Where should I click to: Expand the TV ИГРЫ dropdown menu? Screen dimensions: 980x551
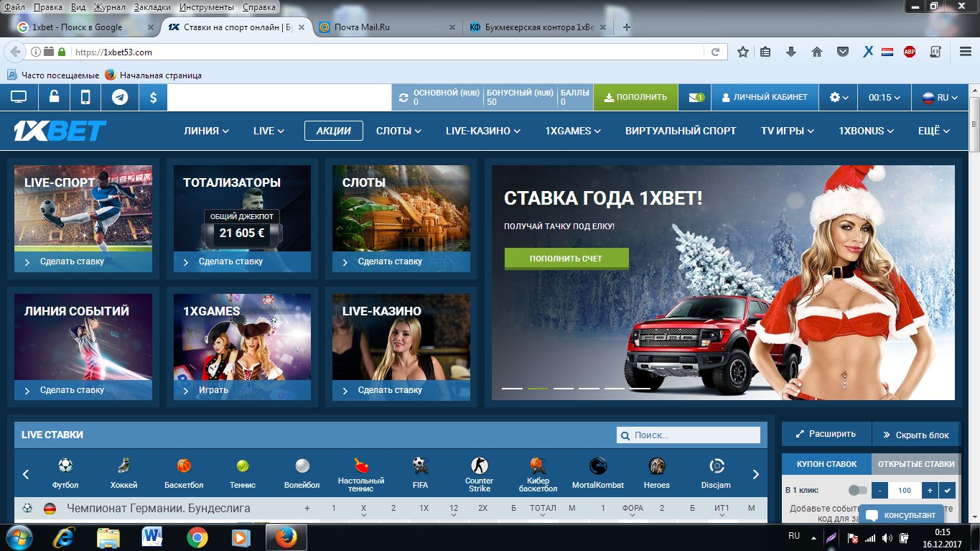(x=788, y=131)
